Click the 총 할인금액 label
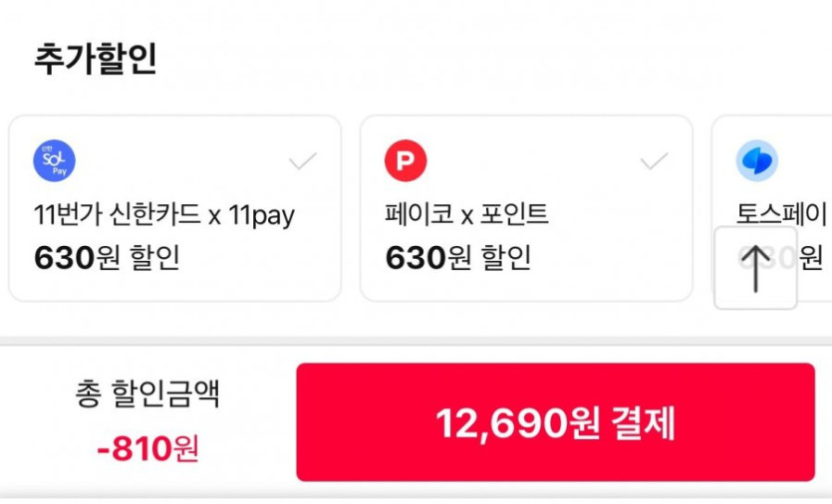832x504 pixels. [147, 394]
